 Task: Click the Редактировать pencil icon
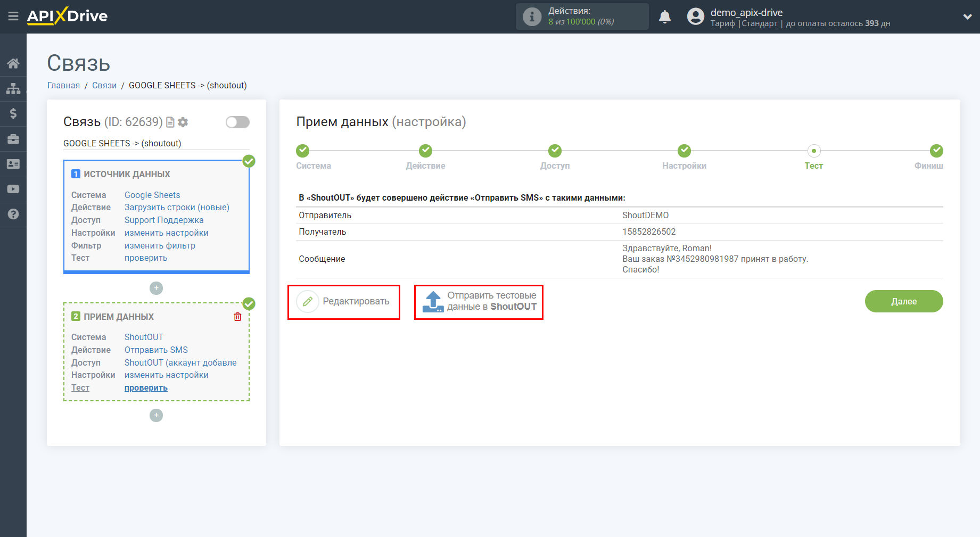308,301
